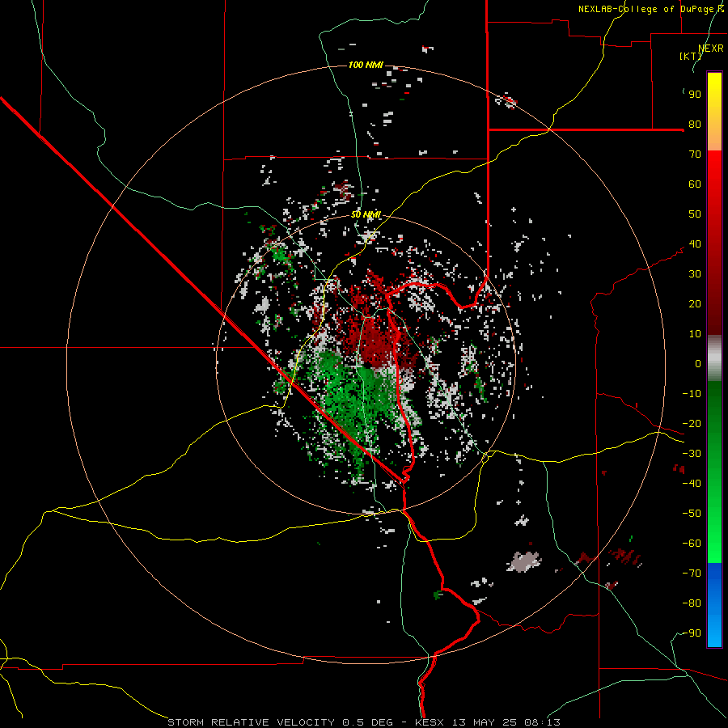Click the positive 10 scale label
This screenshot has height=728, width=728.
(x=695, y=334)
